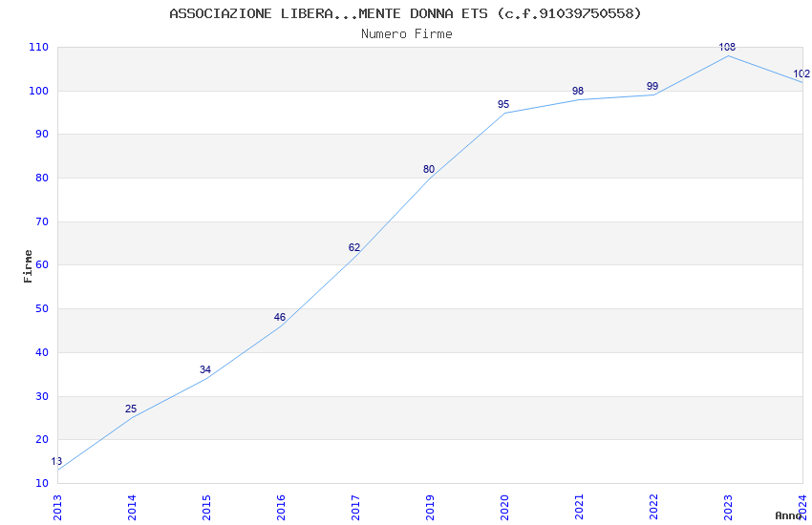Image resolution: width=812 pixels, height=525 pixels.
Task: Select data point labeled 108
Action: pos(727,47)
